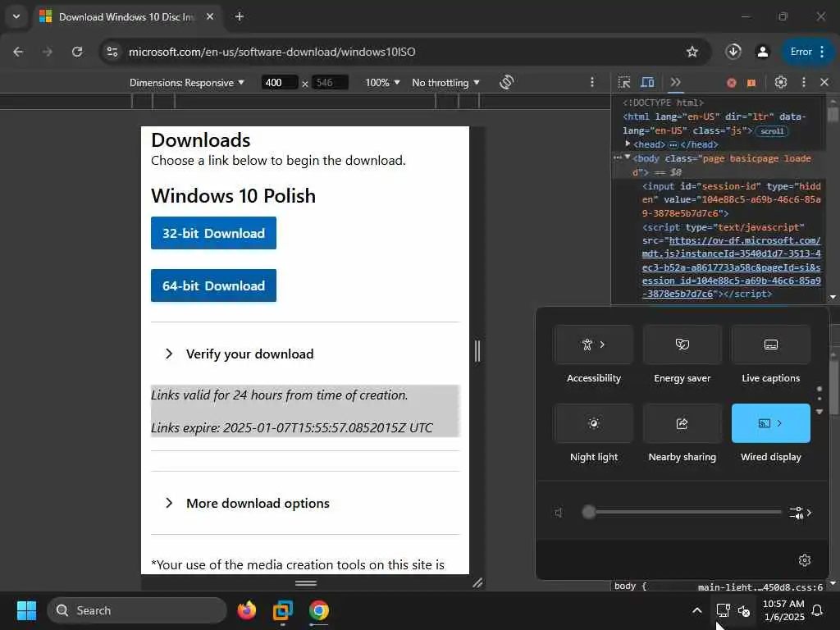
Task: Grab the viewport right-edge resize handle
Action: tap(477, 351)
